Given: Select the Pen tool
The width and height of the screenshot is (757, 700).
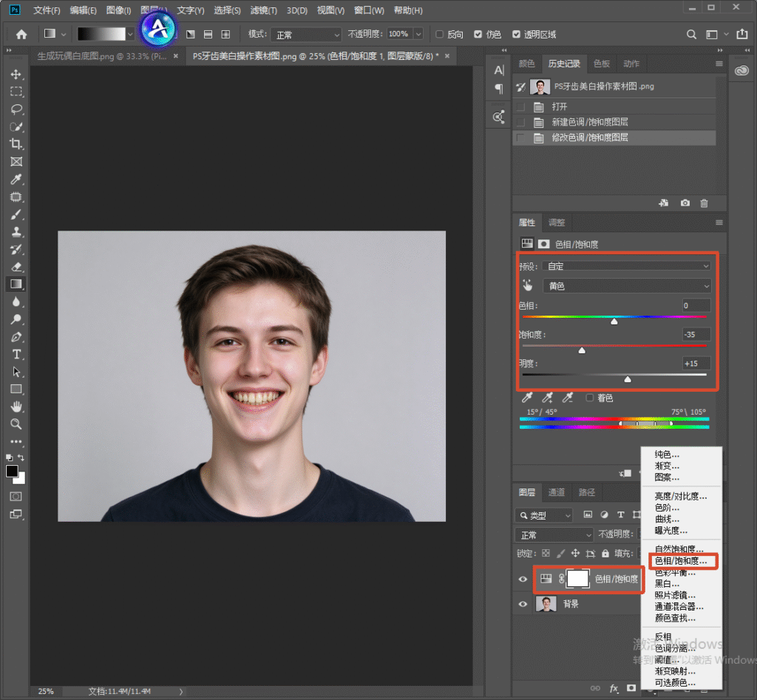Looking at the screenshot, I should 16,337.
